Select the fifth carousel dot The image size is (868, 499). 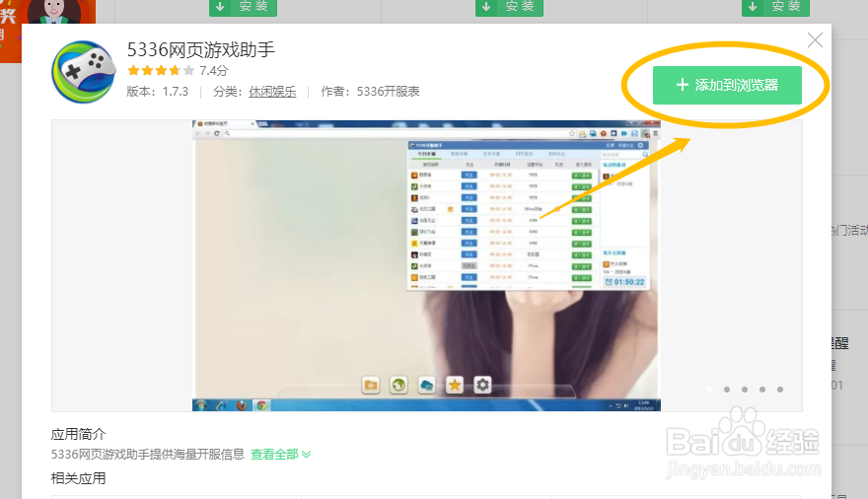[x=780, y=390]
